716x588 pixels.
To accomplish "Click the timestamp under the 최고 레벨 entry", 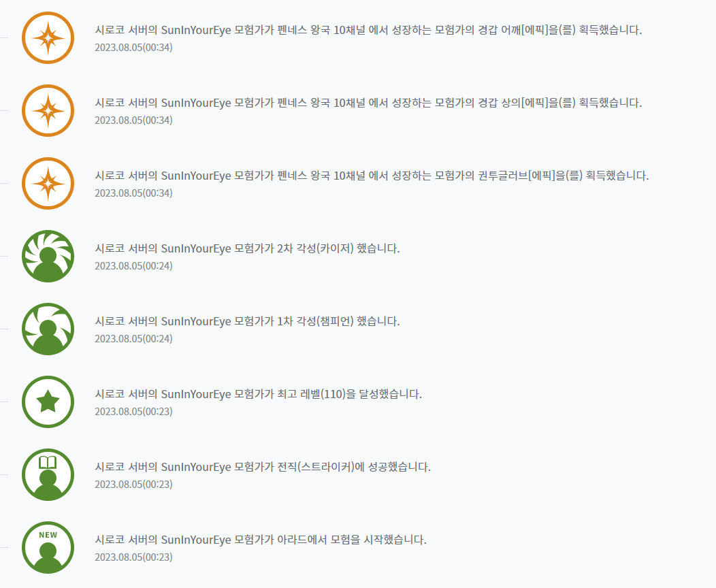I will pos(133,411).
